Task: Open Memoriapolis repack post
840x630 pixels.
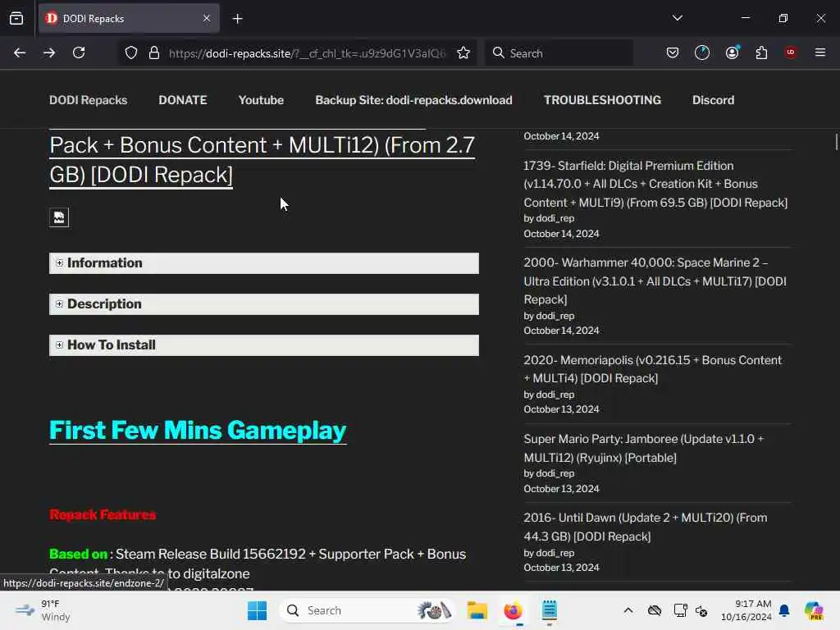Action: tap(652, 369)
